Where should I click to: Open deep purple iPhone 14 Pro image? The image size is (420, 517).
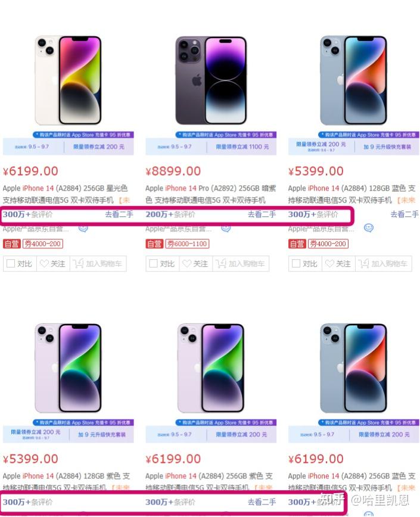point(211,80)
